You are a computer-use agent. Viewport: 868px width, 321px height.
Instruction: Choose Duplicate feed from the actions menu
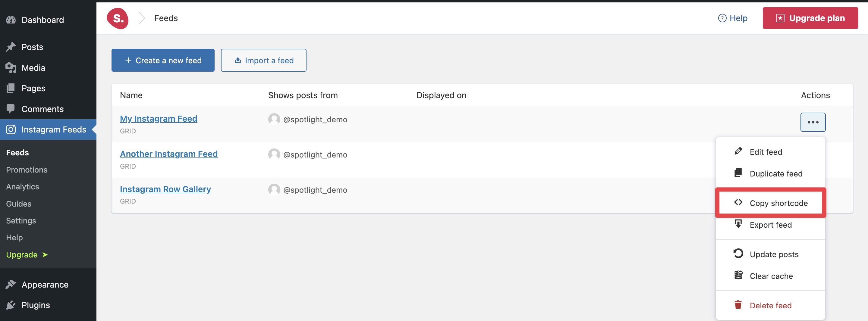[x=770, y=174]
